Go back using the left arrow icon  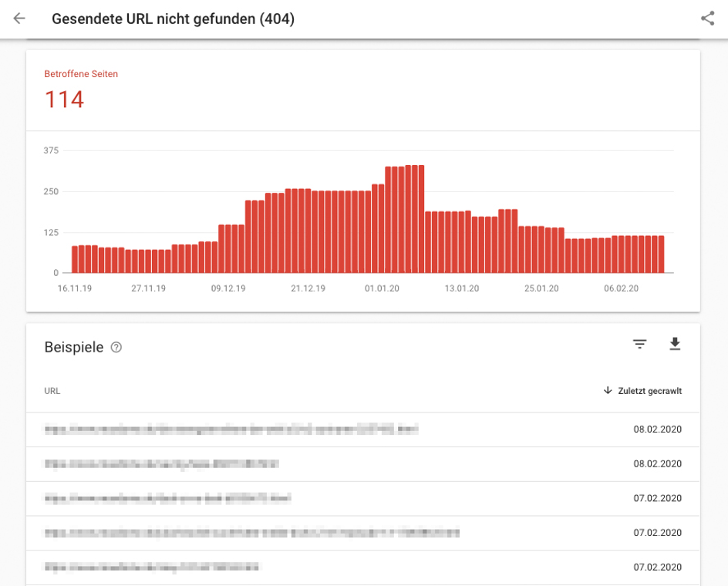coord(19,19)
